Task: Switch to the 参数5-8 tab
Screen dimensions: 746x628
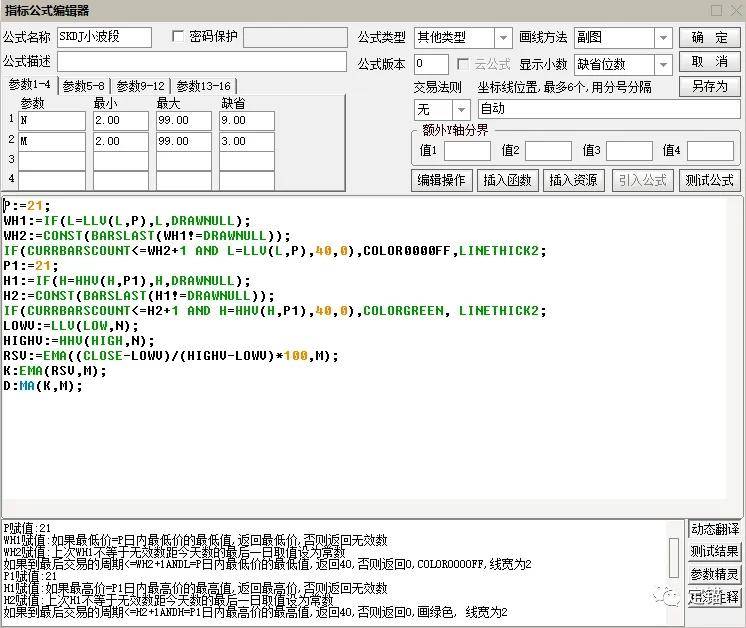Action: click(84, 86)
